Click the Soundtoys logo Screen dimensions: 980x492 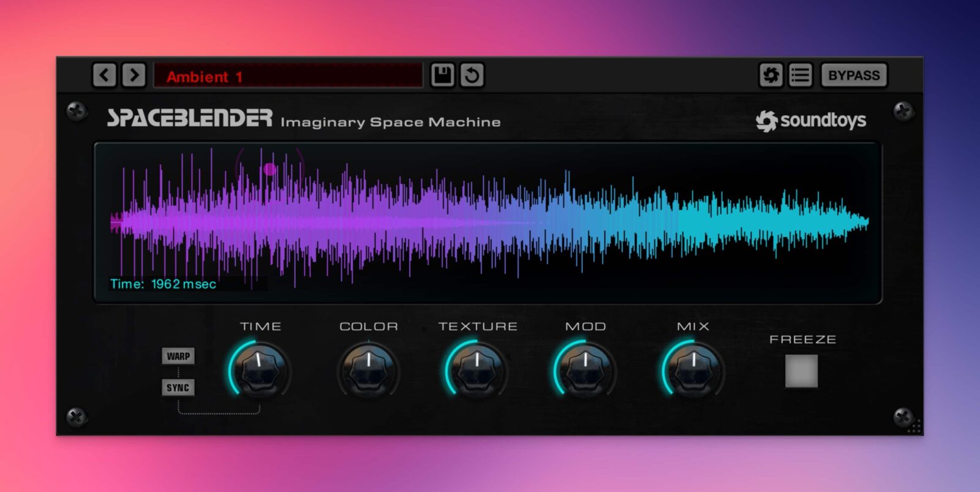[x=811, y=121]
